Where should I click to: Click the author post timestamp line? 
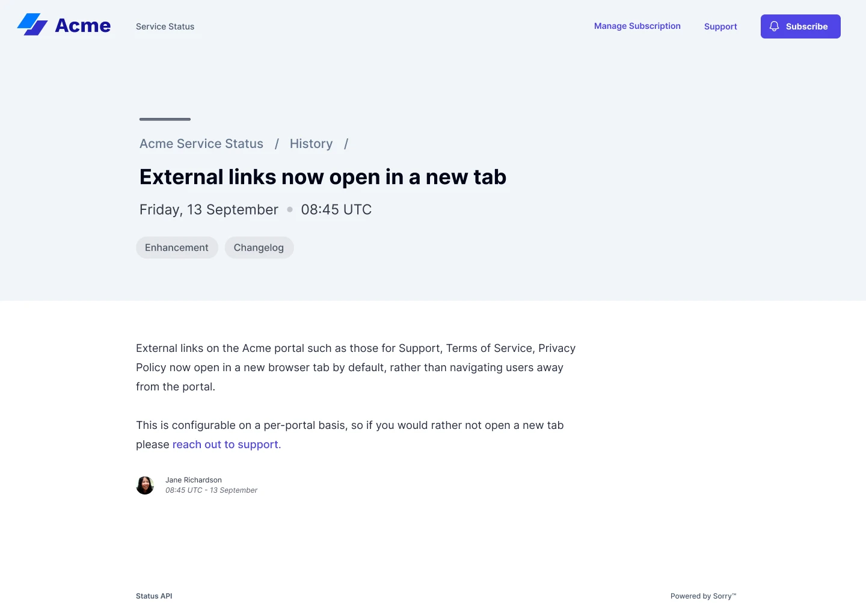pyautogui.click(x=211, y=490)
